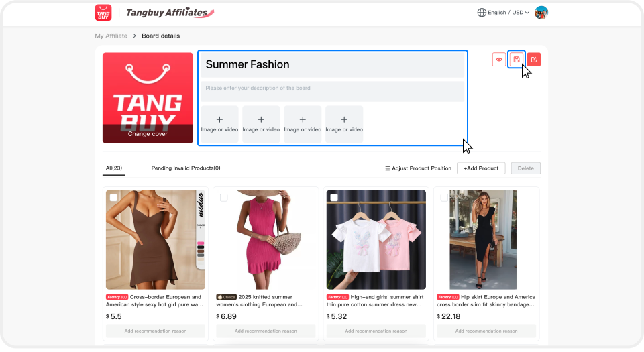The height and width of the screenshot is (352, 644).
Task: Click the globe language icon
Action: coord(482,12)
